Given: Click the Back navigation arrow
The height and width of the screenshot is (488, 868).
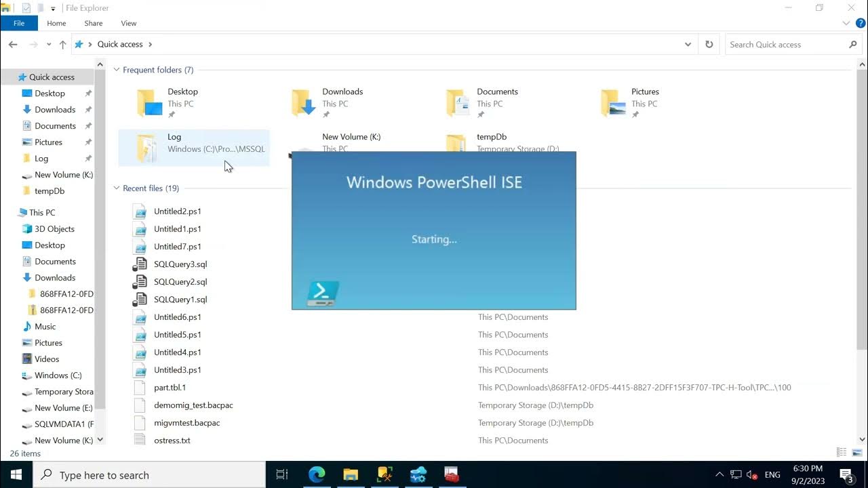Looking at the screenshot, I should [13, 44].
